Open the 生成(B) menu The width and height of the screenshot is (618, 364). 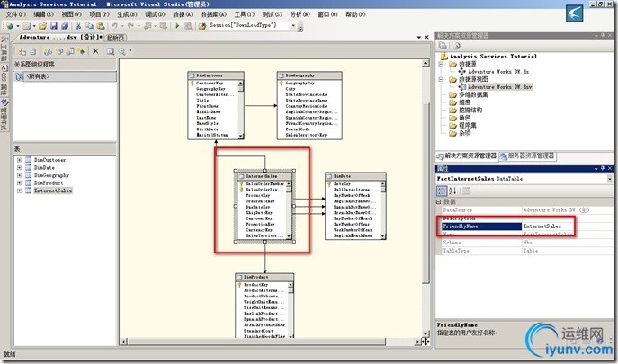[x=127, y=14]
